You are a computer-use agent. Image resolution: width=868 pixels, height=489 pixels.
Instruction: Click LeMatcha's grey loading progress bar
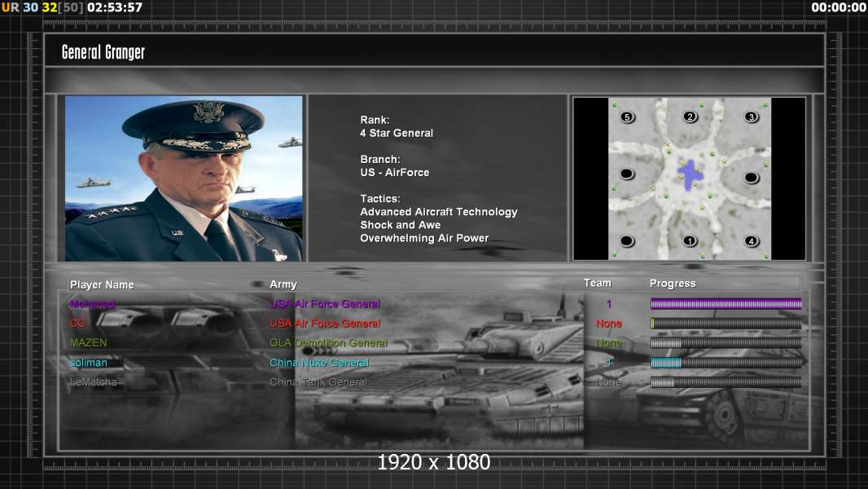pyautogui.click(x=726, y=382)
